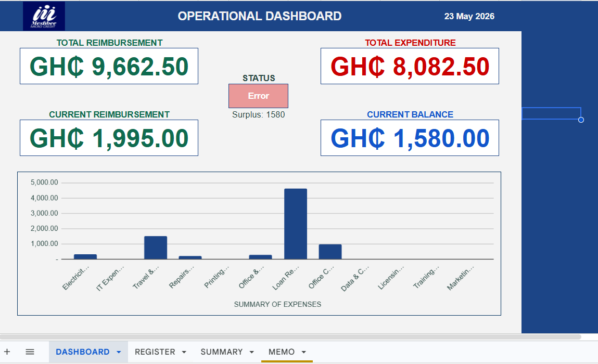Open the all sheets list icon
The width and height of the screenshot is (598, 364).
tap(30, 352)
